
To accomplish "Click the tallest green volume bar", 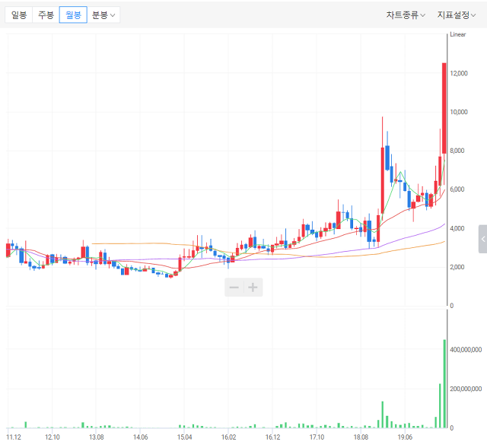I will [x=444, y=384].
